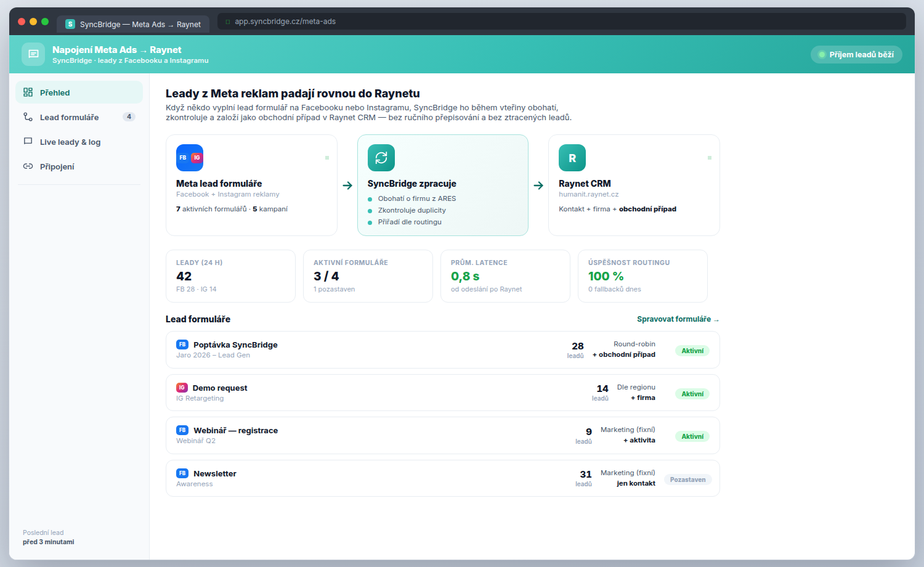The width and height of the screenshot is (924, 567).
Task: Open the Připojení section
Action: click(79, 166)
